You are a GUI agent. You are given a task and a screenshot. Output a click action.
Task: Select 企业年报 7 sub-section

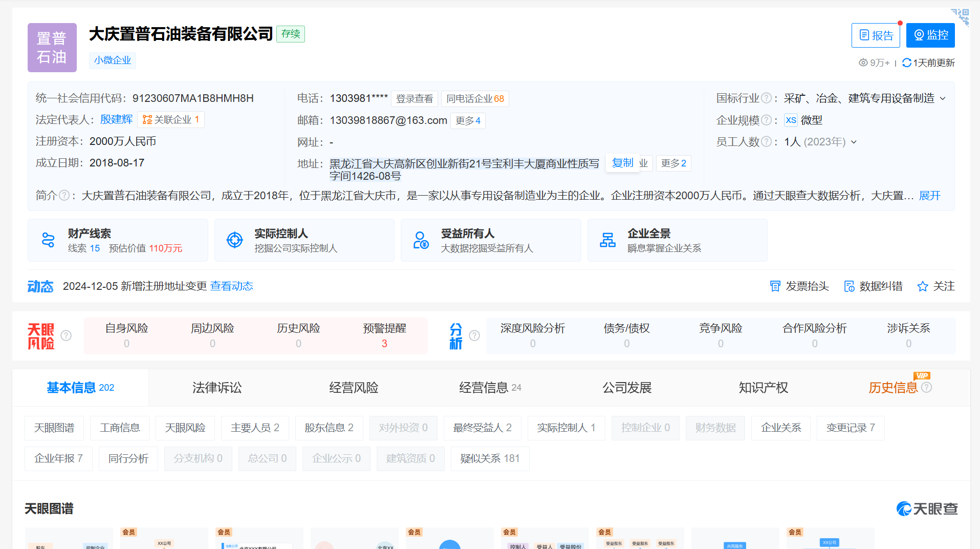[x=58, y=458]
